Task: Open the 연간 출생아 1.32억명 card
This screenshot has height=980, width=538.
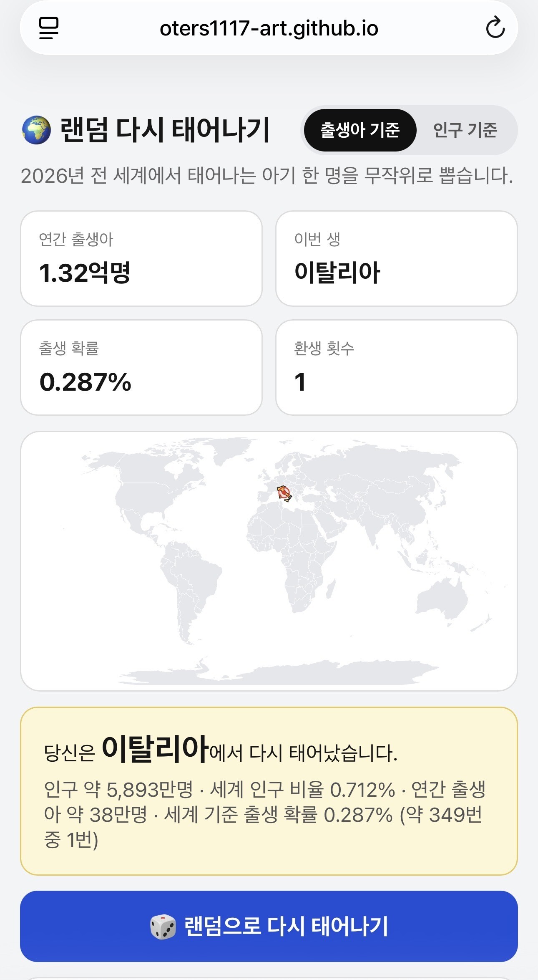Action: point(141,258)
